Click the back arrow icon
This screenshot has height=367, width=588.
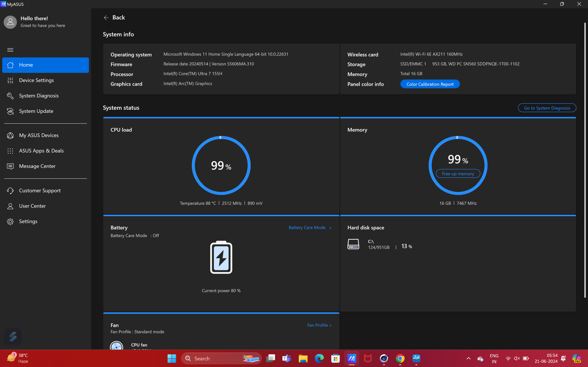point(106,17)
